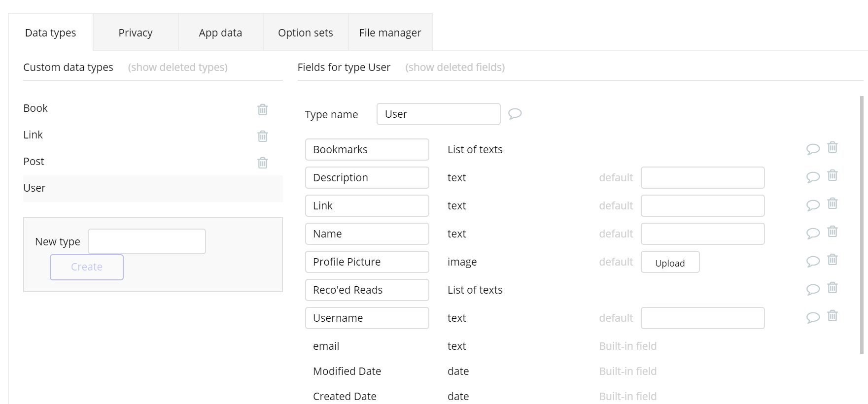Delete the Profile Picture field

pos(833,260)
